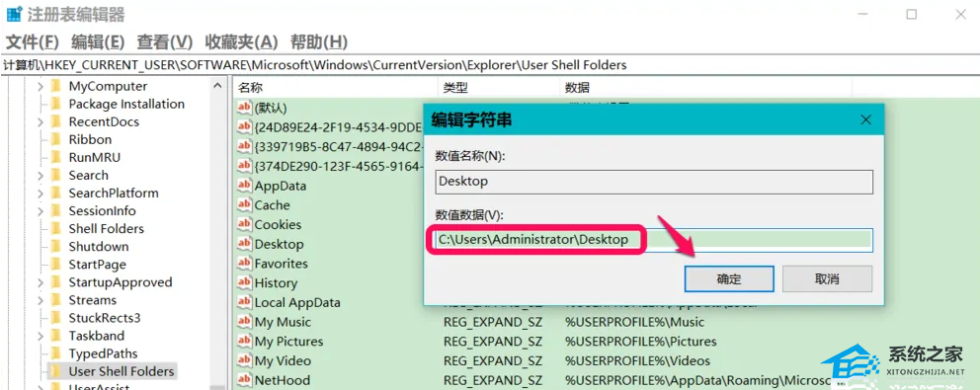Click the NetHood value icon
This screenshot has height=390, width=980.
244,380
